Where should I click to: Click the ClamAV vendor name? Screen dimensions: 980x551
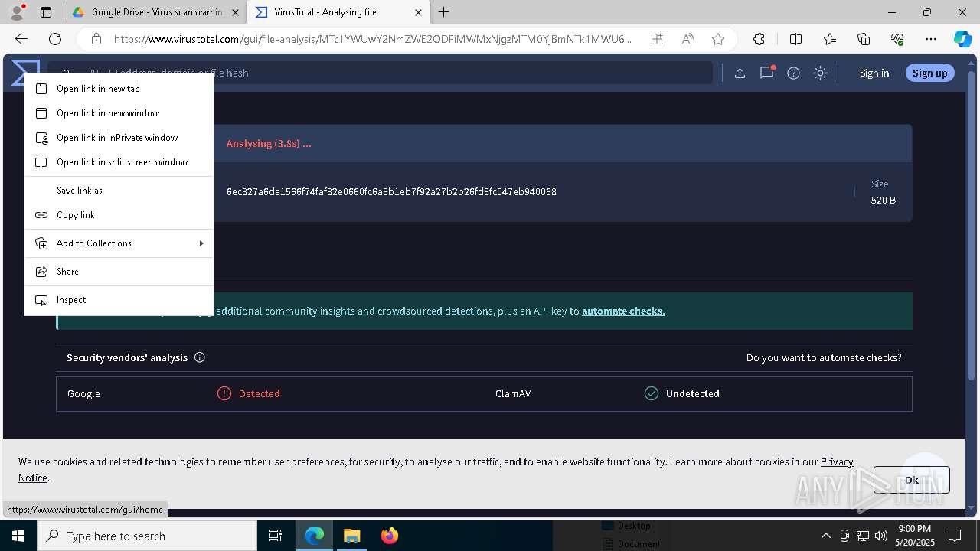[x=513, y=393]
